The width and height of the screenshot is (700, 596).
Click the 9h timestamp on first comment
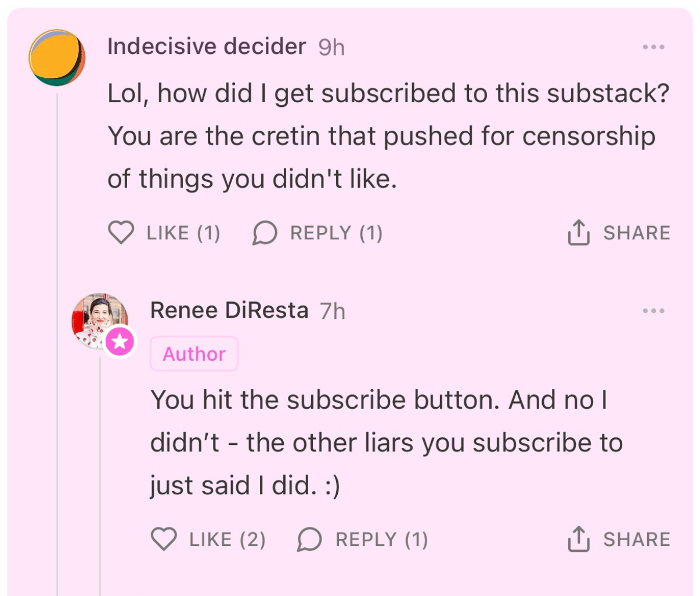pos(331,48)
